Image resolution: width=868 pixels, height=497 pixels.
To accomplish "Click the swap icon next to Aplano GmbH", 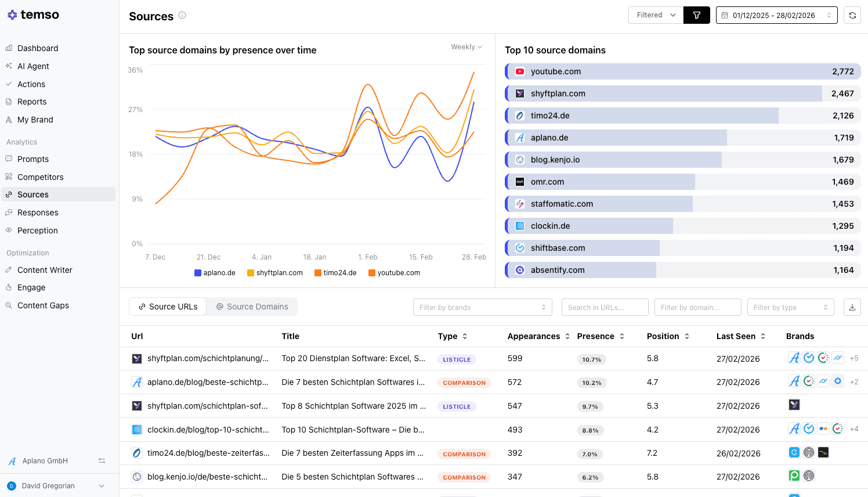I will pos(102,461).
